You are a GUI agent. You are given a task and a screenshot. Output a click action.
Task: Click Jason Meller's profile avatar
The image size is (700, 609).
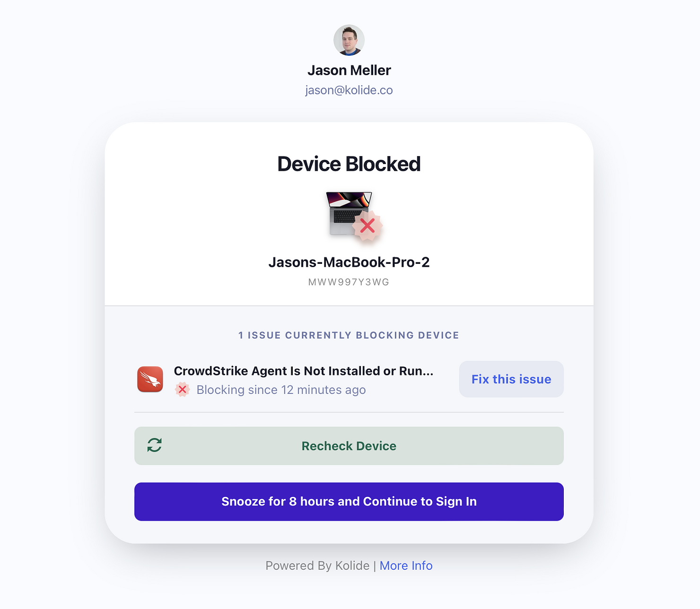pyautogui.click(x=349, y=40)
